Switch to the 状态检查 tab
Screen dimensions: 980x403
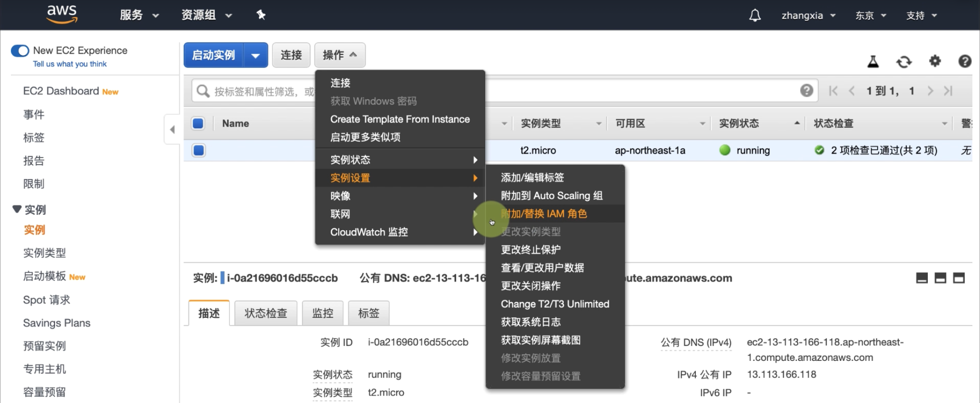pyautogui.click(x=266, y=313)
